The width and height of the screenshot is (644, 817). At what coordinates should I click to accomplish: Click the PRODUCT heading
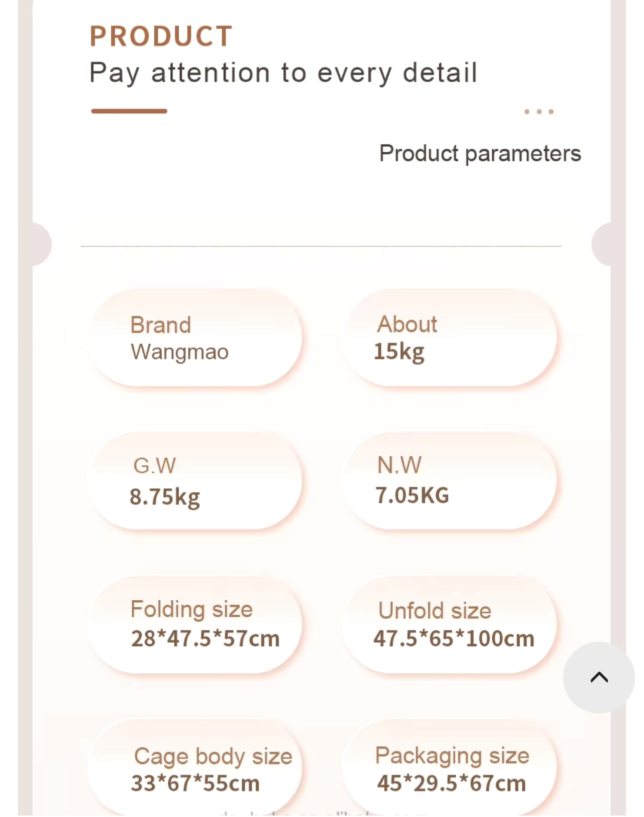click(x=161, y=36)
